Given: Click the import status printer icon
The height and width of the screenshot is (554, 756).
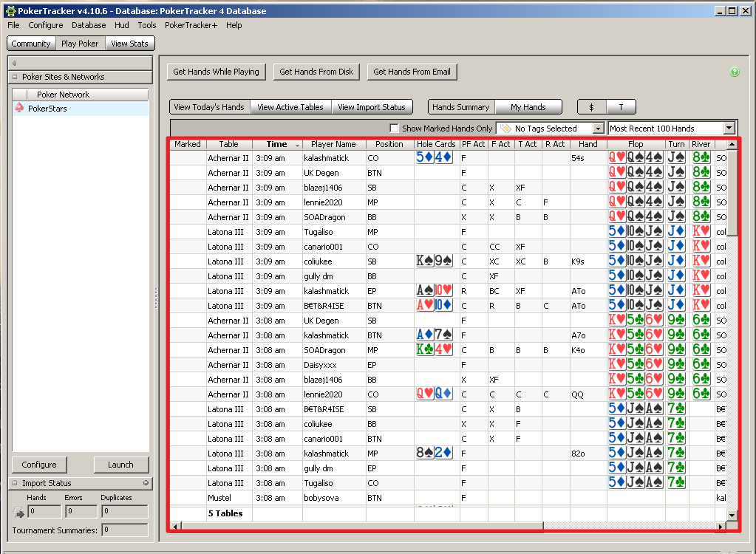Looking at the screenshot, I should pyautogui.click(x=18, y=512).
